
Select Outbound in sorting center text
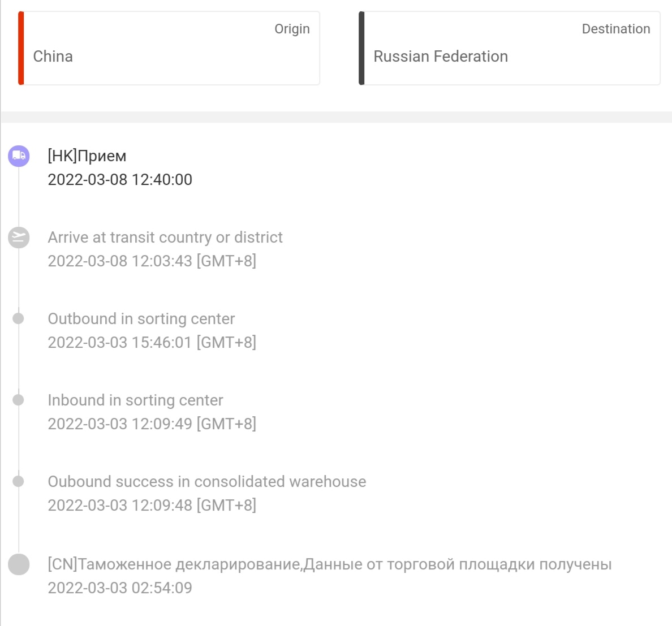141,319
